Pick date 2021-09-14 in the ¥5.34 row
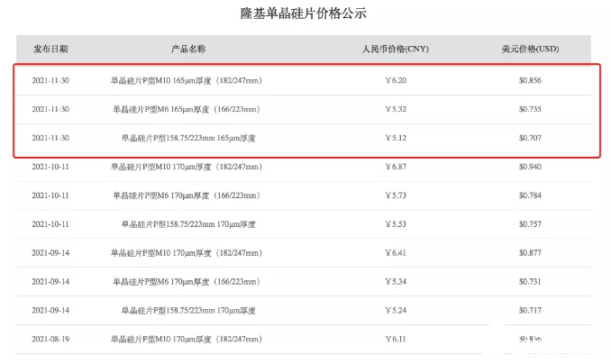 click(50, 282)
